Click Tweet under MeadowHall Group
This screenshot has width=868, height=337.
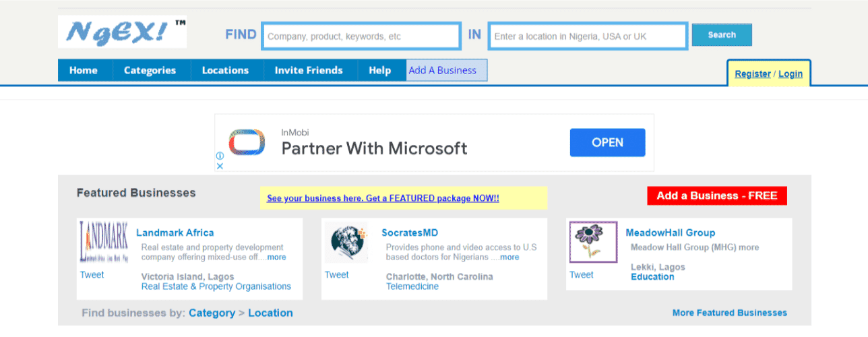pyautogui.click(x=582, y=275)
